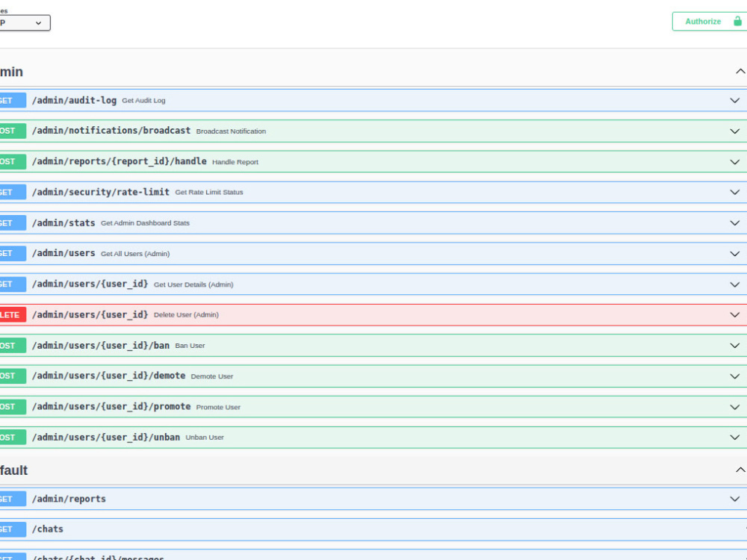Expand the Ban User row chevron
Viewport: 747px width, 560px height.
click(x=734, y=346)
